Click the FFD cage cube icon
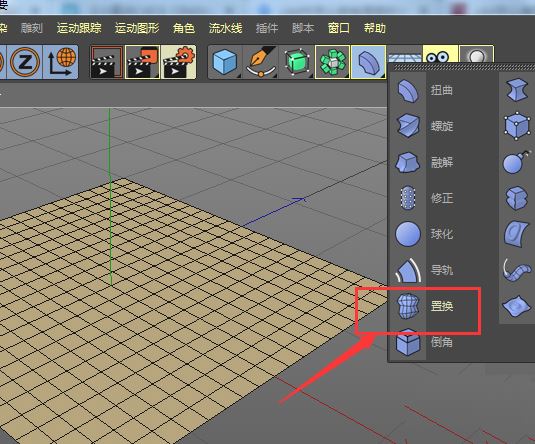The height and width of the screenshot is (444, 535). (x=517, y=126)
